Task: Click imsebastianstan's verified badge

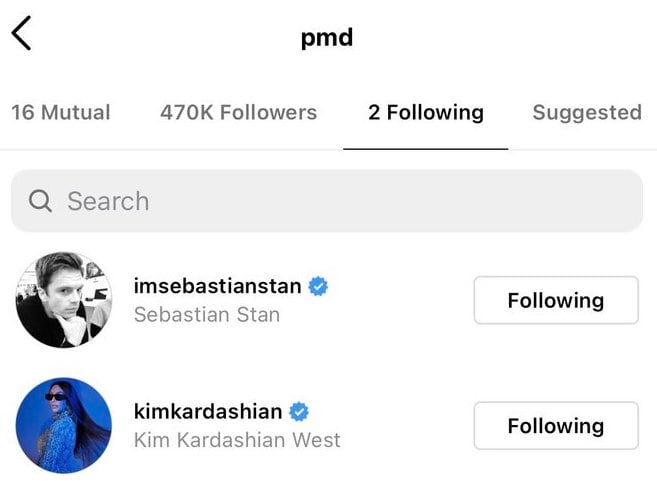Action: pyautogui.click(x=318, y=287)
